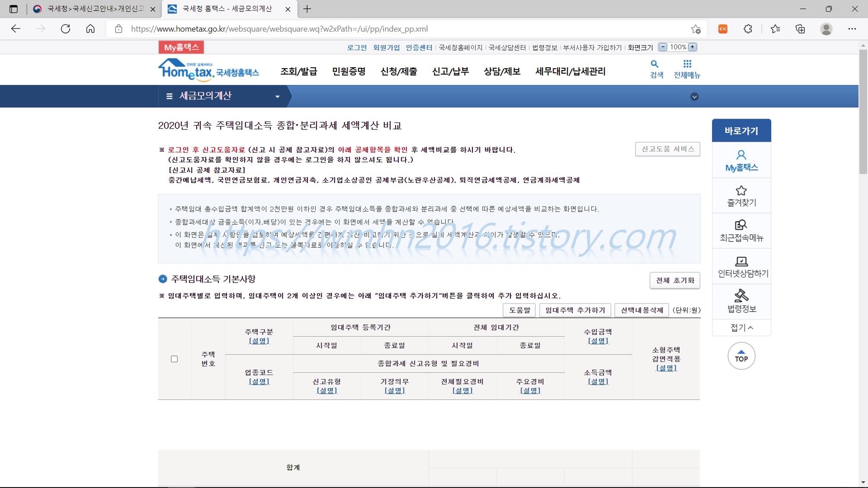Click the red My홈택스 button
Viewport: 868px width, 488px height.
181,47
